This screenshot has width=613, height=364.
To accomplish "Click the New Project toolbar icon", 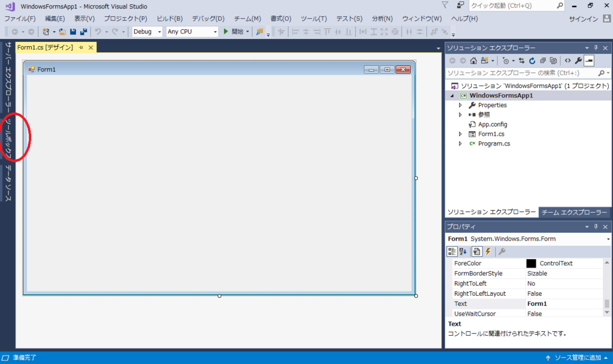I will (x=46, y=32).
